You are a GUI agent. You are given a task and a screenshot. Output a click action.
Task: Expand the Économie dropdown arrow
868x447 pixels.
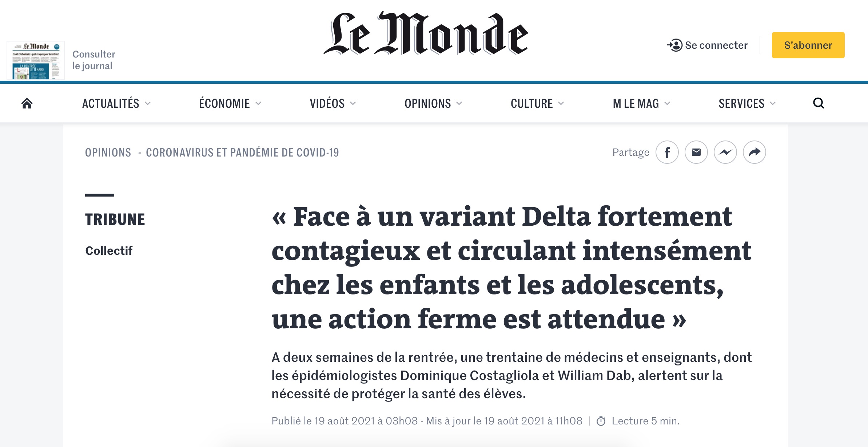coord(258,103)
